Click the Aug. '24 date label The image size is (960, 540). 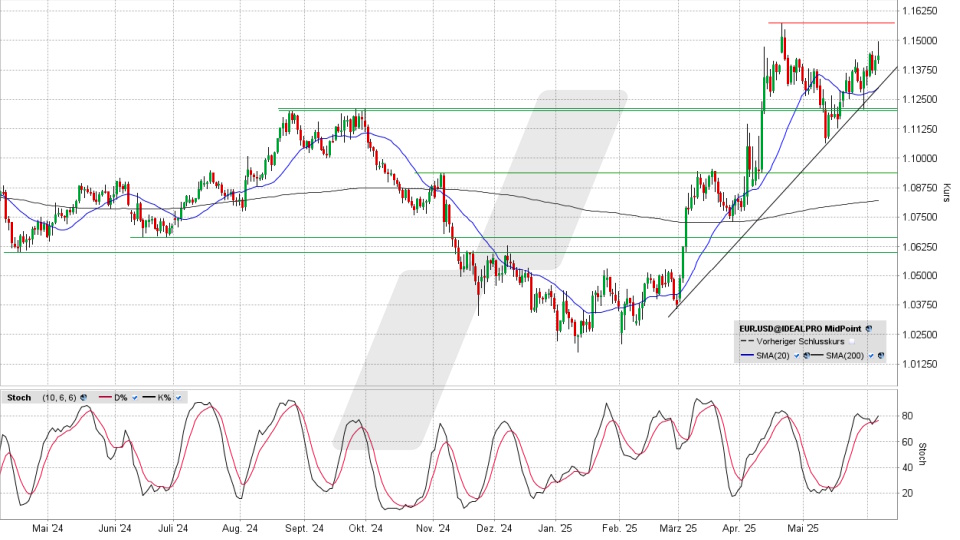[240, 528]
